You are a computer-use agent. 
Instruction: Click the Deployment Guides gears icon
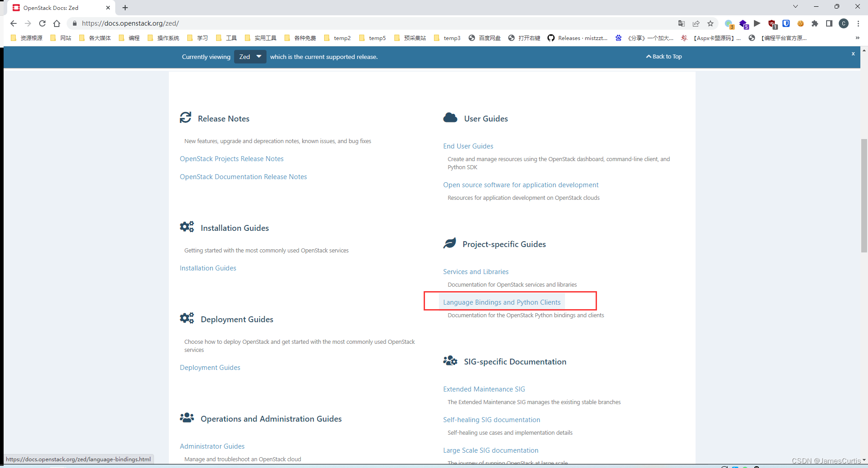(x=187, y=318)
